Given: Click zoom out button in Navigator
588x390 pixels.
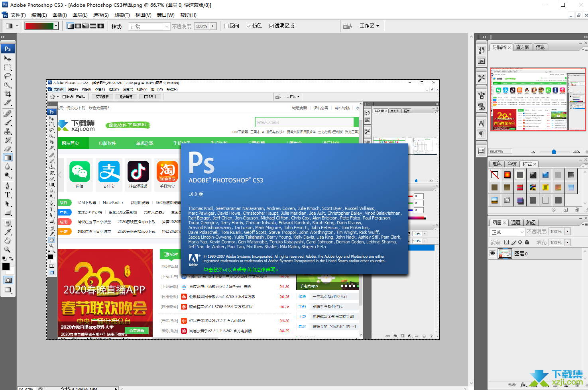Looking at the screenshot, I should [x=533, y=152].
